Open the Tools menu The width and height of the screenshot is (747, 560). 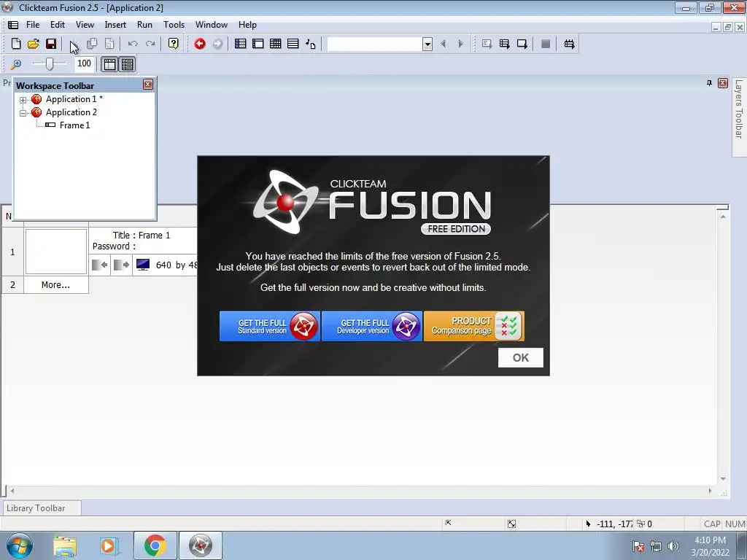pos(174,25)
